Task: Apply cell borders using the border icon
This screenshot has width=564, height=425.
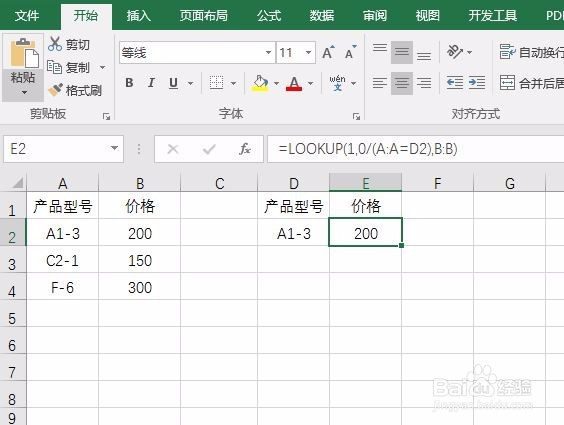Action: tap(216, 83)
